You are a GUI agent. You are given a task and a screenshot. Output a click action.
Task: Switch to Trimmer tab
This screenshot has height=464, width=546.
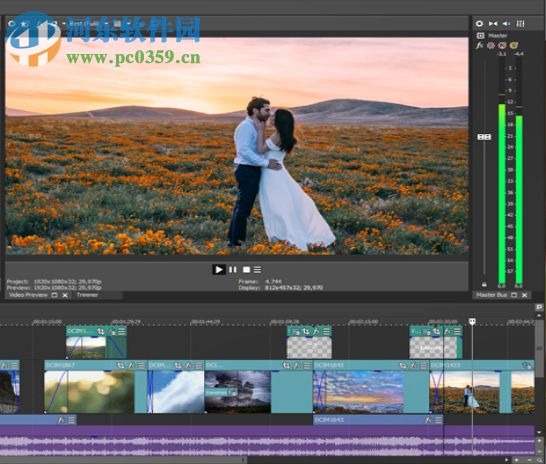click(87, 295)
